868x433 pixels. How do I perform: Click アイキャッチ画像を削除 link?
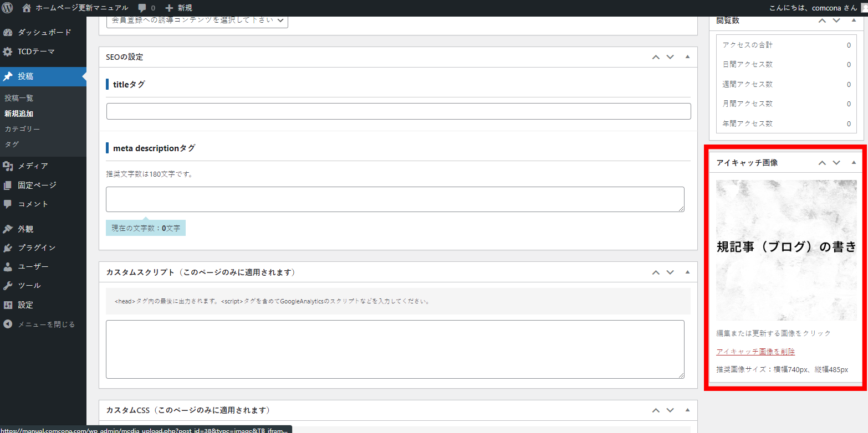click(x=755, y=352)
